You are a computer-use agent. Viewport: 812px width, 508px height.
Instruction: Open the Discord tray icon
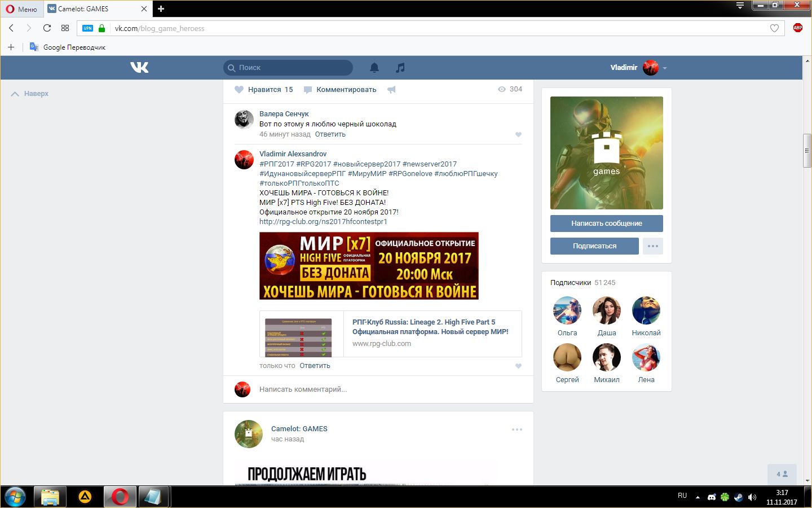[x=712, y=497]
